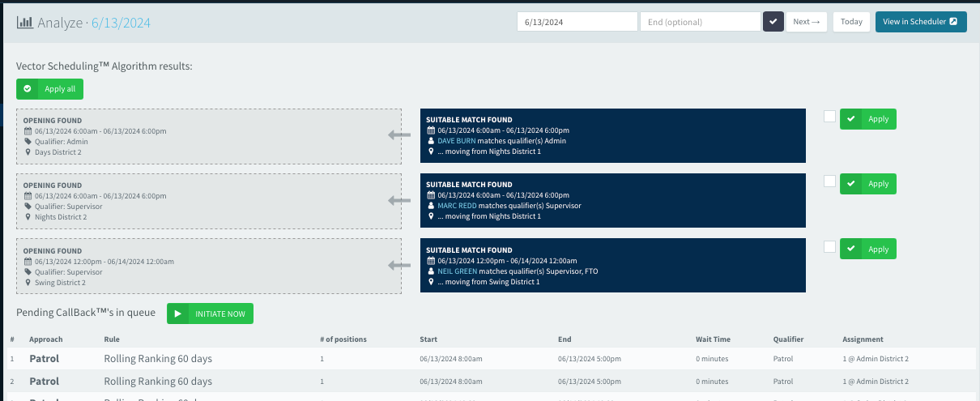
Task: Open NEIL GREEN profile link
Action: 458,271
